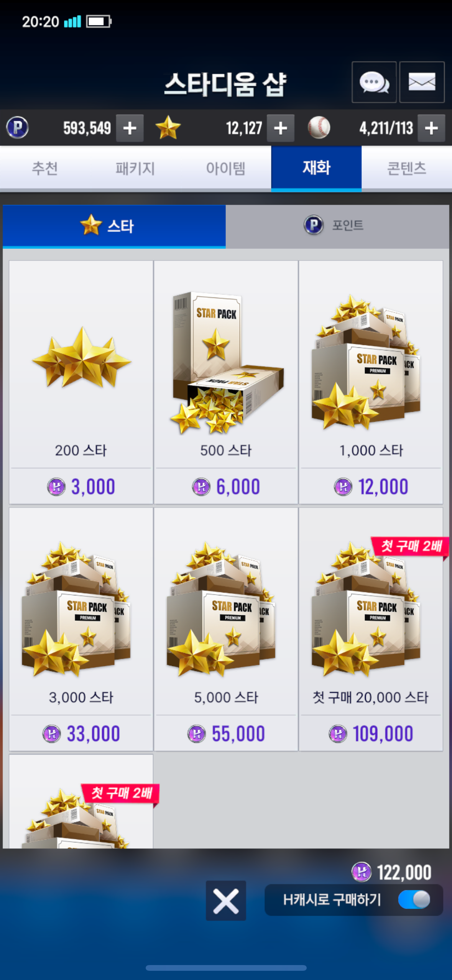Switch to the 패키지 tab

135,168
